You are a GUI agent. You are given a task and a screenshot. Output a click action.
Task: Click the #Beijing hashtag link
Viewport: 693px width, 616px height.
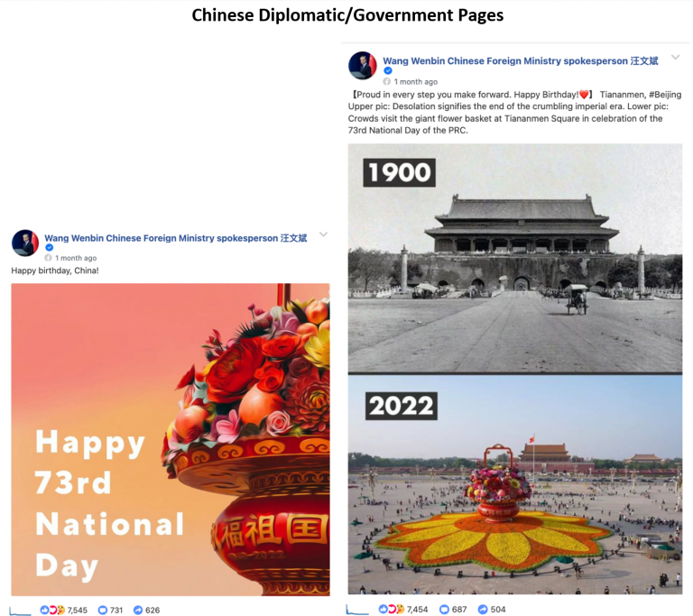pos(665,95)
